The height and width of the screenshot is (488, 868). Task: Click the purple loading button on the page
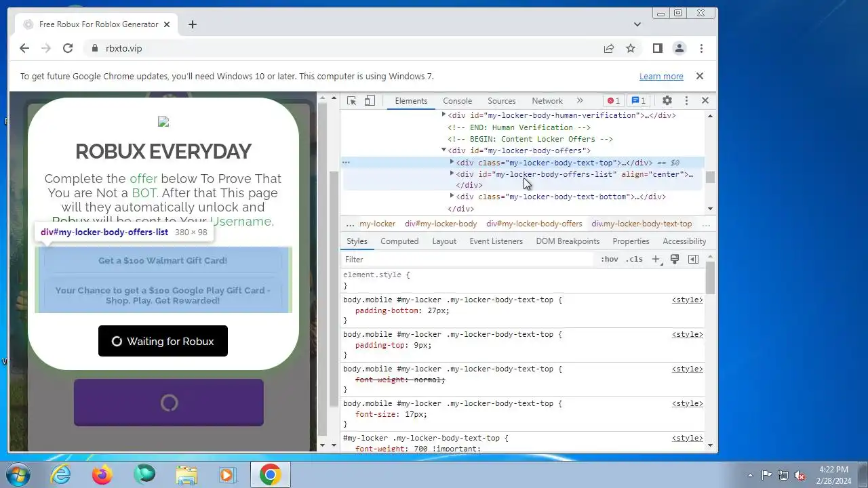pyautogui.click(x=168, y=403)
